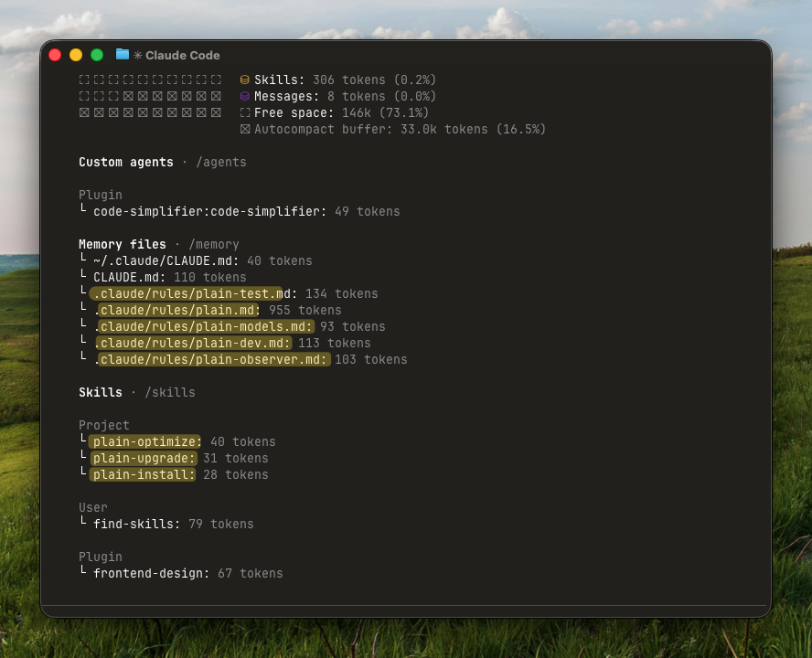Click the Free space legend icon

(x=244, y=113)
